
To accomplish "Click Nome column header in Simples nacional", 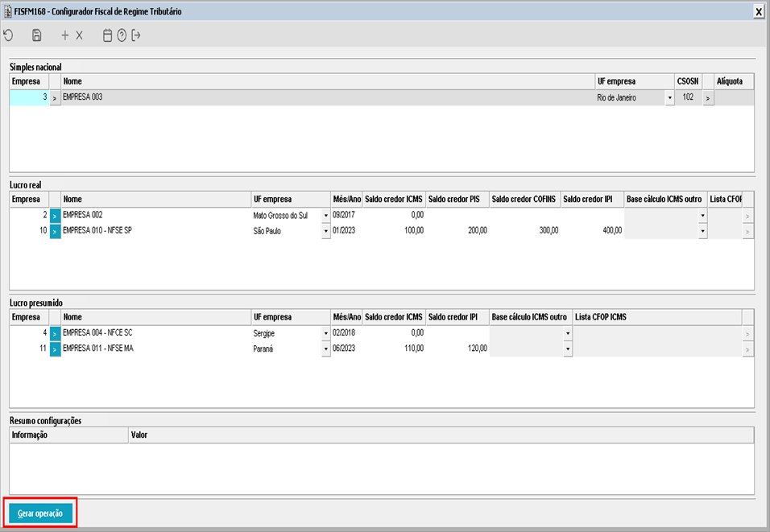I will [328, 81].
